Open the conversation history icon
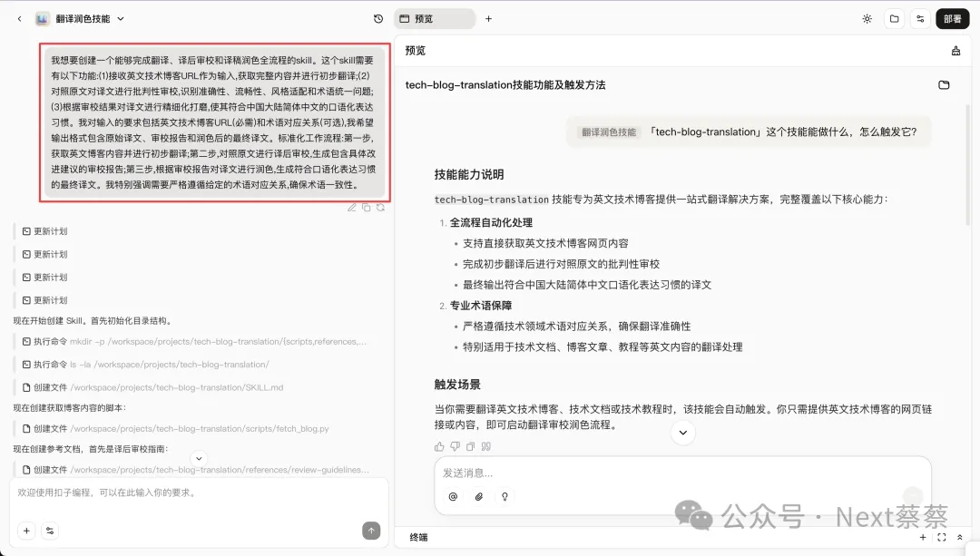The image size is (980, 556). (x=379, y=18)
